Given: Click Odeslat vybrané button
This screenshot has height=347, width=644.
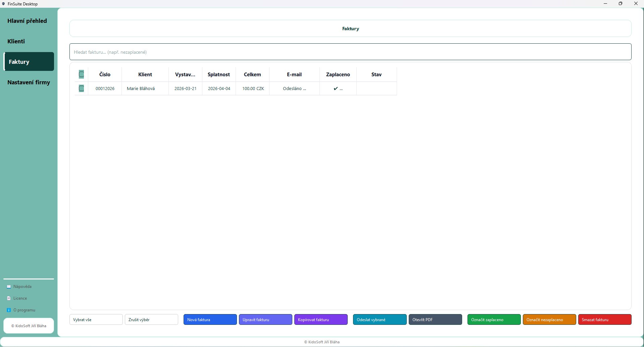Looking at the screenshot, I should (380, 319).
